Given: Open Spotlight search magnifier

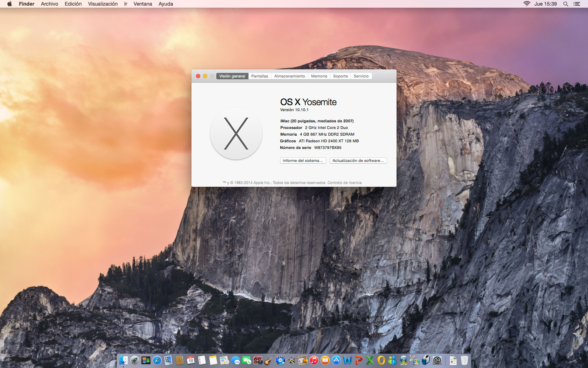Looking at the screenshot, I should click(566, 4).
